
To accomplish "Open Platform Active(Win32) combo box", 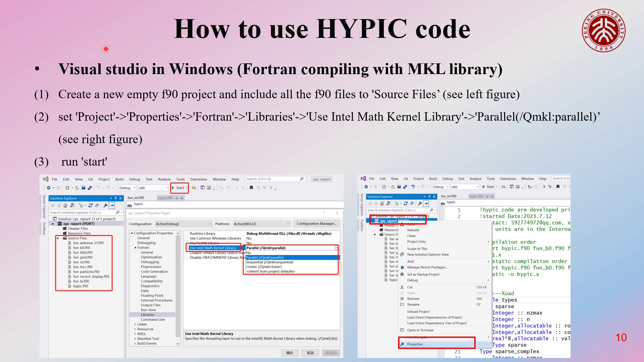I will [x=262, y=224].
